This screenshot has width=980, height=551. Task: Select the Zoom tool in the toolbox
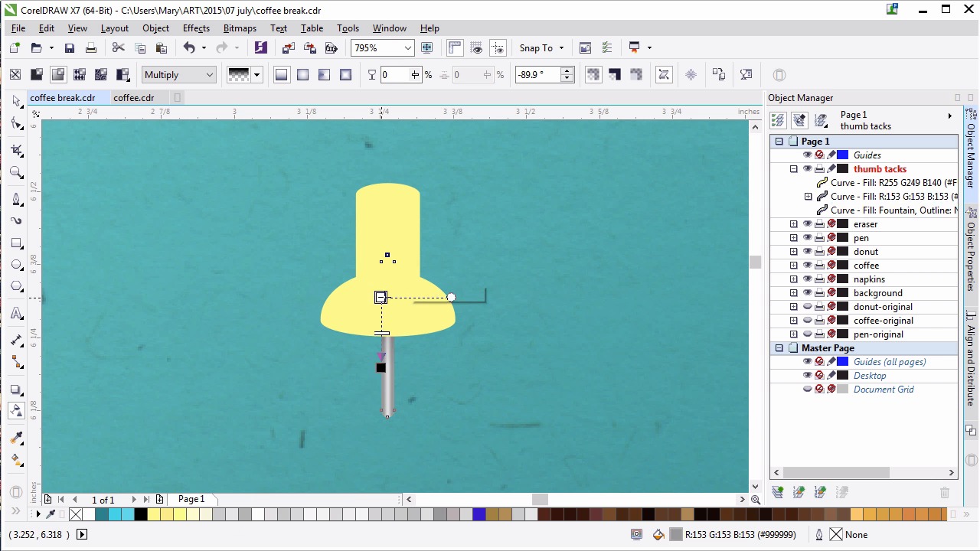pos(17,173)
